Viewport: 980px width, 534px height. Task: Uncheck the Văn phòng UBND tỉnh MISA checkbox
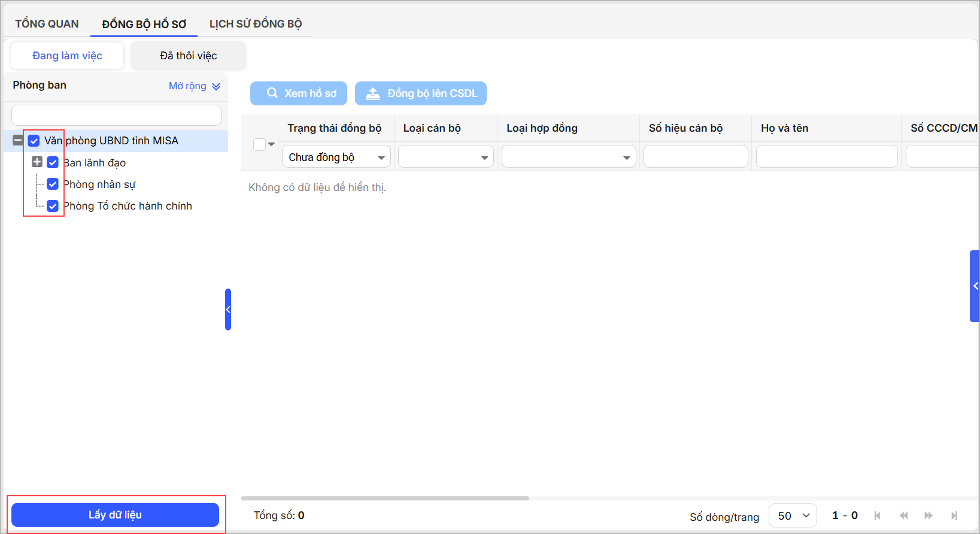tap(34, 141)
